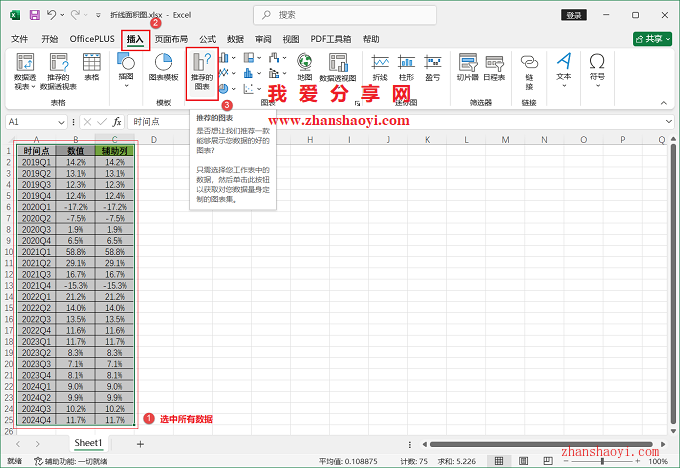
Task: Click the vertical scrollbar thumb
Action: 673,284
